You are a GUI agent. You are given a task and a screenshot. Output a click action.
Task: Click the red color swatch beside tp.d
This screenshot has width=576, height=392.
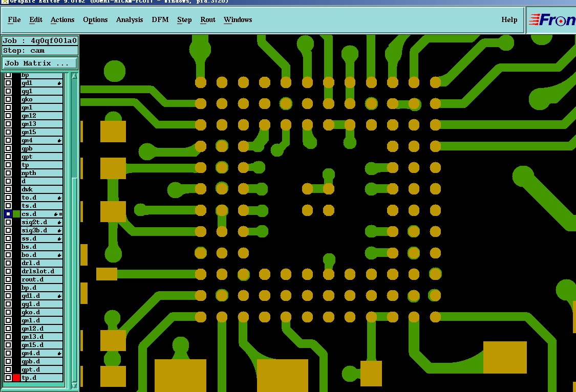[x=16, y=378]
